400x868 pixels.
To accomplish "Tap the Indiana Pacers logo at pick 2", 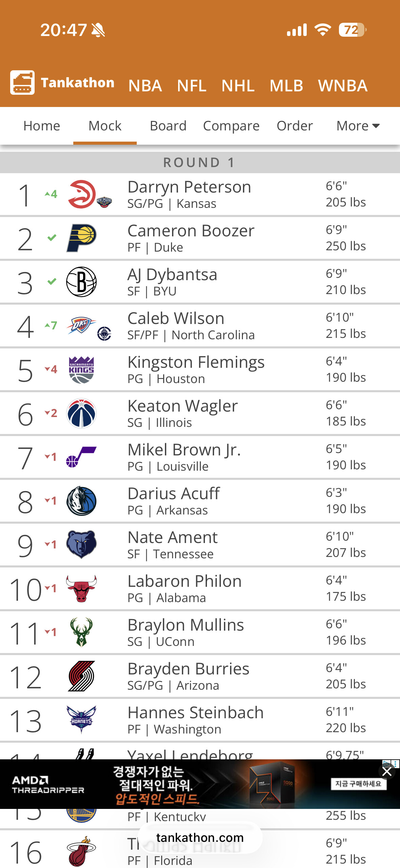I will 81,238.
